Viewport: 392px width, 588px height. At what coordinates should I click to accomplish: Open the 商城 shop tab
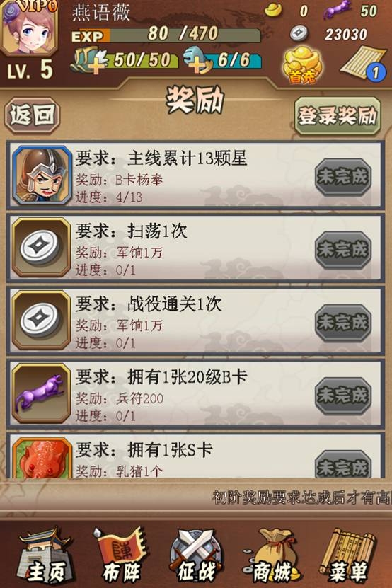click(x=272, y=555)
